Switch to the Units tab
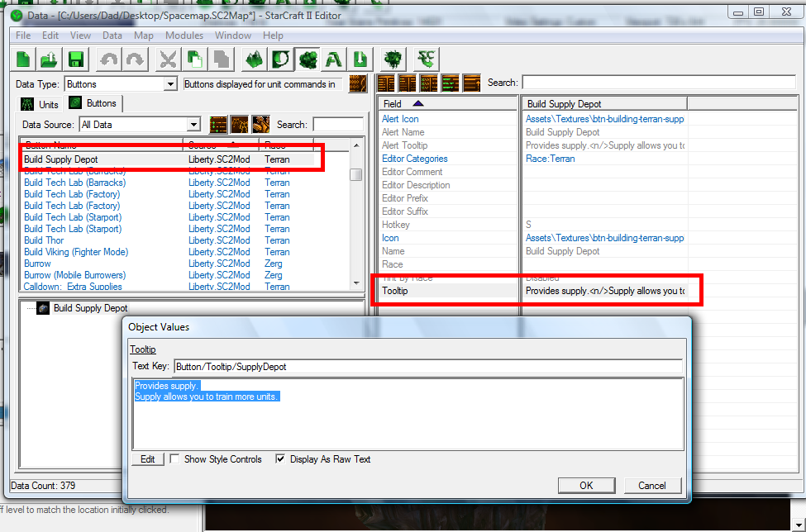Screen dimensions: 806x532 41,104
